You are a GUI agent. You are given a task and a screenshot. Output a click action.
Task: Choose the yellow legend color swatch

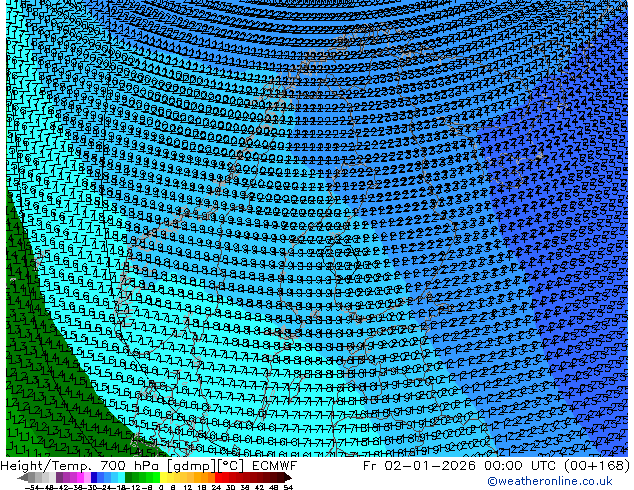click(x=163, y=477)
